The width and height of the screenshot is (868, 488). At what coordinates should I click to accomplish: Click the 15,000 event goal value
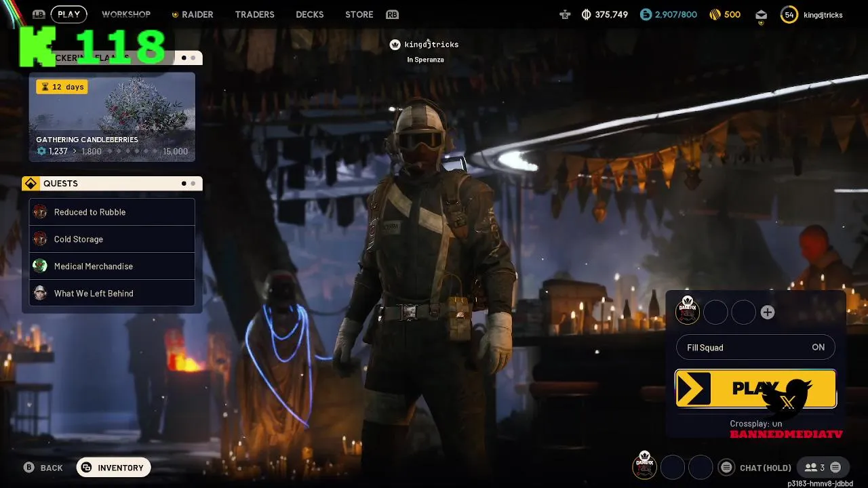coord(176,151)
